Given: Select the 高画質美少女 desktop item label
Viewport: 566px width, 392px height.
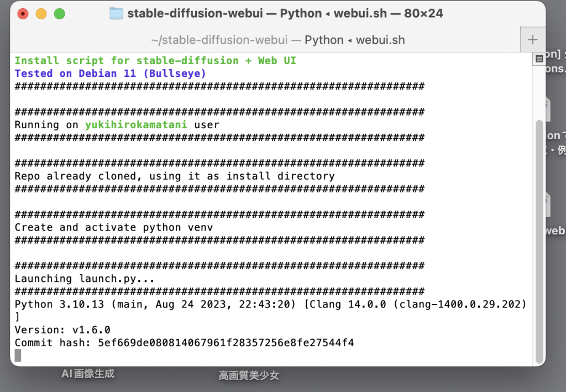Looking at the screenshot, I should point(249,376).
